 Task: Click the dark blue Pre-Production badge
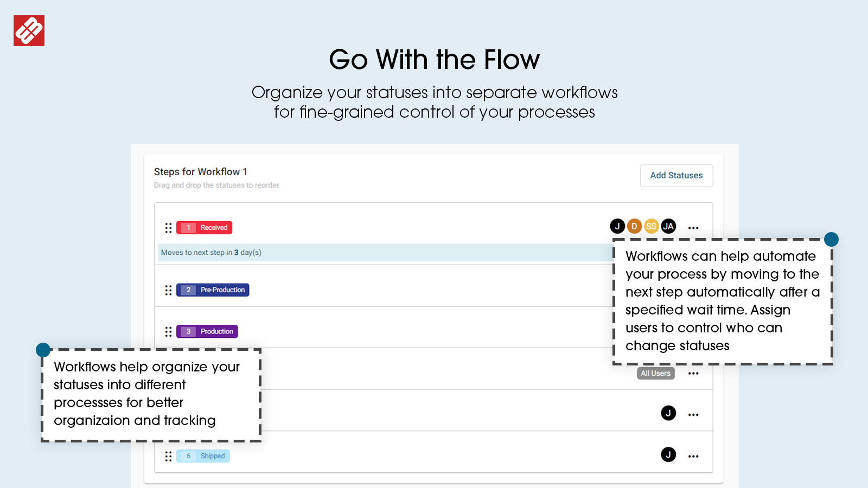coord(213,290)
